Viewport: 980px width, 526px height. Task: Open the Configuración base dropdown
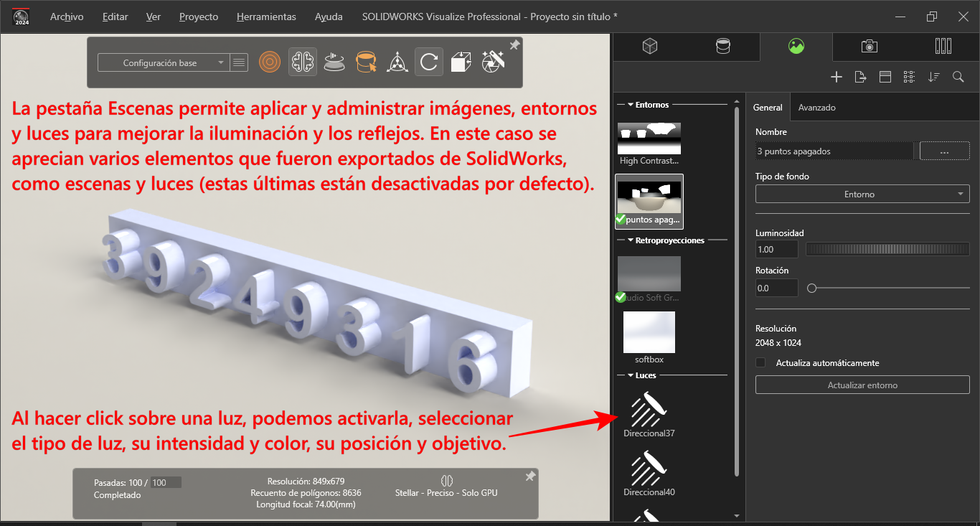[x=163, y=63]
